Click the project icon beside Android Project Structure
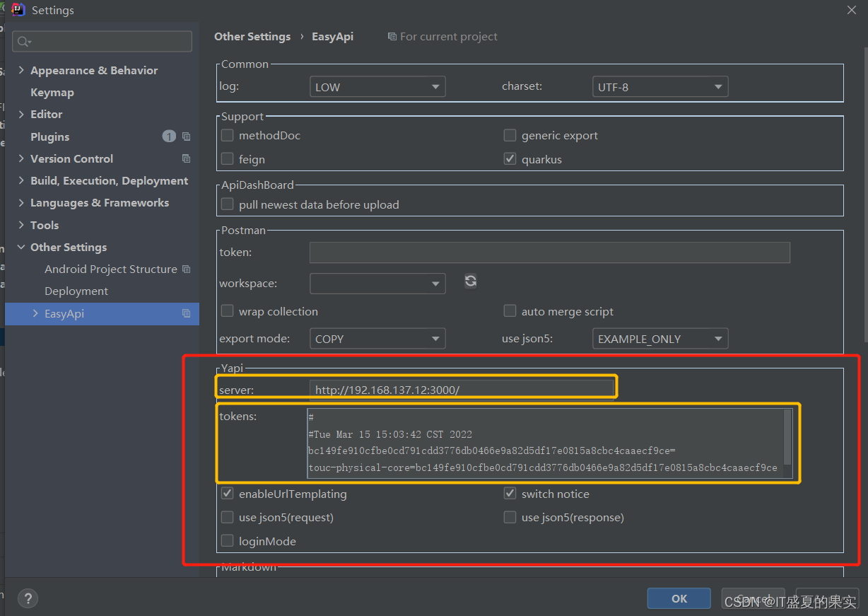 point(187,269)
